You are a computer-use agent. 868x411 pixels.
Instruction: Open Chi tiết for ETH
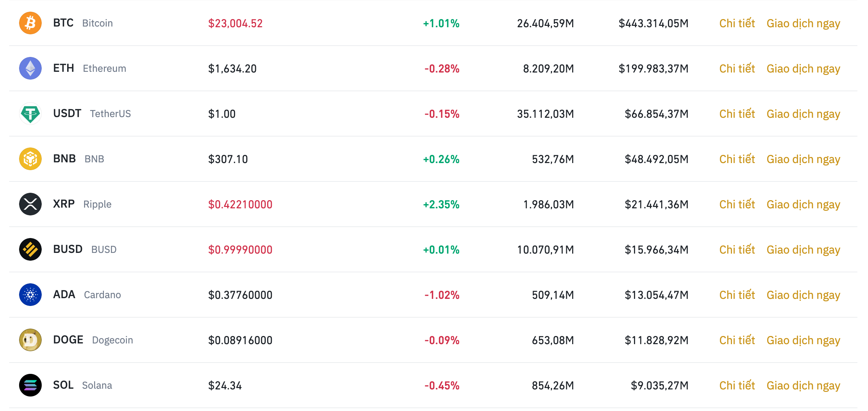click(x=737, y=68)
